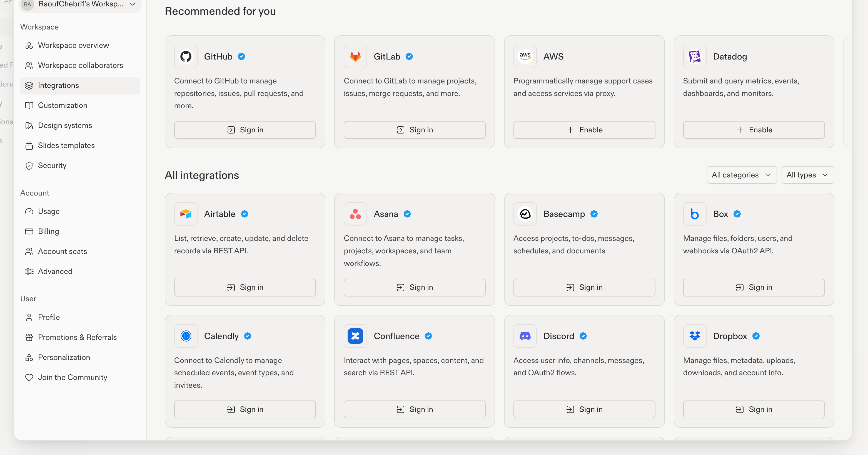Click the Datadog card description text
Screen dimensions: 868x455
pyautogui.click(x=741, y=87)
